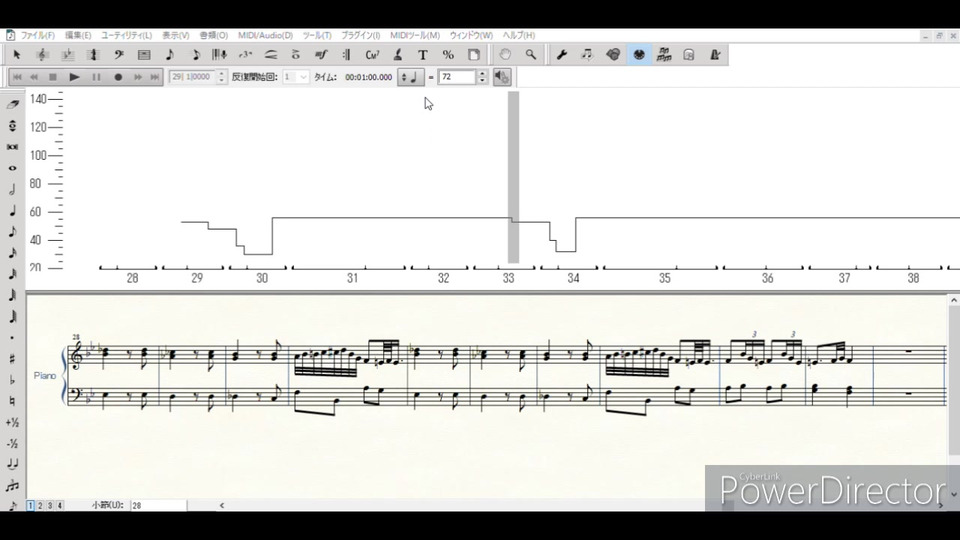The image size is (960, 540).
Task: Open the repeat pass count dropdown
Action: point(296,77)
